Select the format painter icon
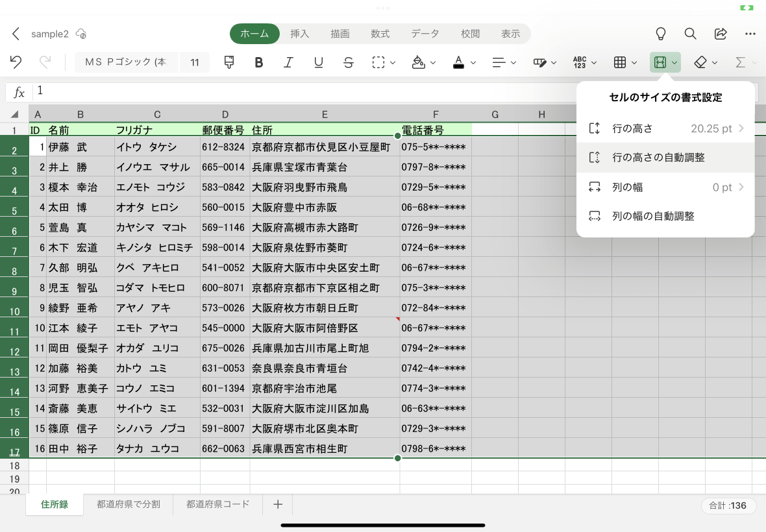This screenshot has width=766, height=532. 229,62
